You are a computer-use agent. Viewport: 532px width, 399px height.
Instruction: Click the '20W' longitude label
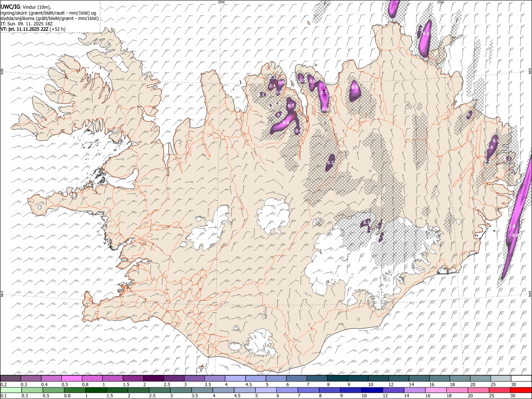[x=221, y=2]
